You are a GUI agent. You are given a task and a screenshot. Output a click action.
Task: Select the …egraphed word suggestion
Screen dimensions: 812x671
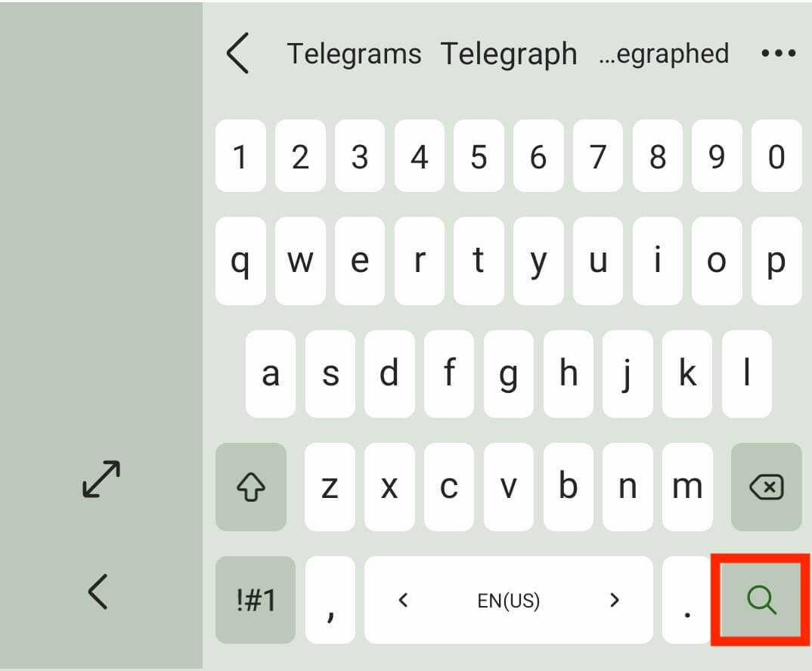(x=664, y=54)
